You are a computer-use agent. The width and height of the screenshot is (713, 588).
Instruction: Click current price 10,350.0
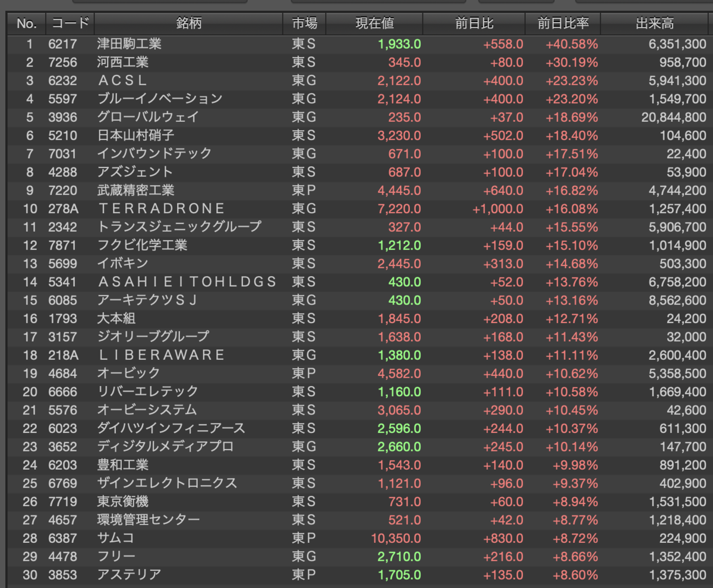pos(396,538)
